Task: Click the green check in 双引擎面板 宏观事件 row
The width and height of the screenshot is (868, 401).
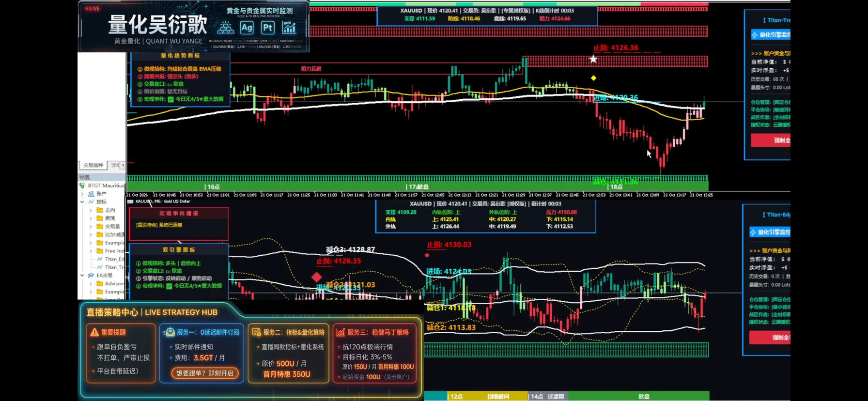Action: (169, 286)
